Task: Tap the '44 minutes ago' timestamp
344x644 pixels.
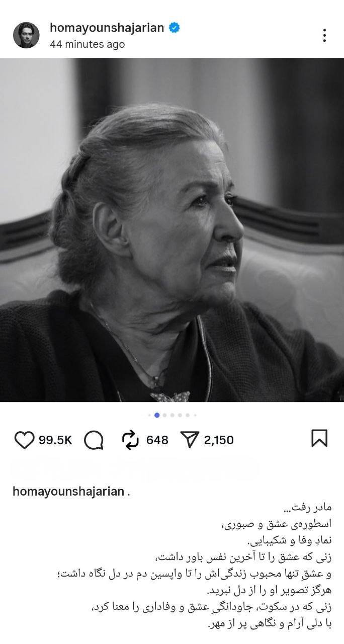Action: (87, 44)
